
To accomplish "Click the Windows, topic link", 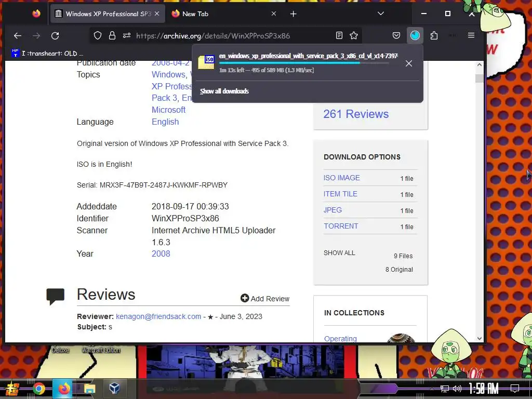I will point(169,74).
